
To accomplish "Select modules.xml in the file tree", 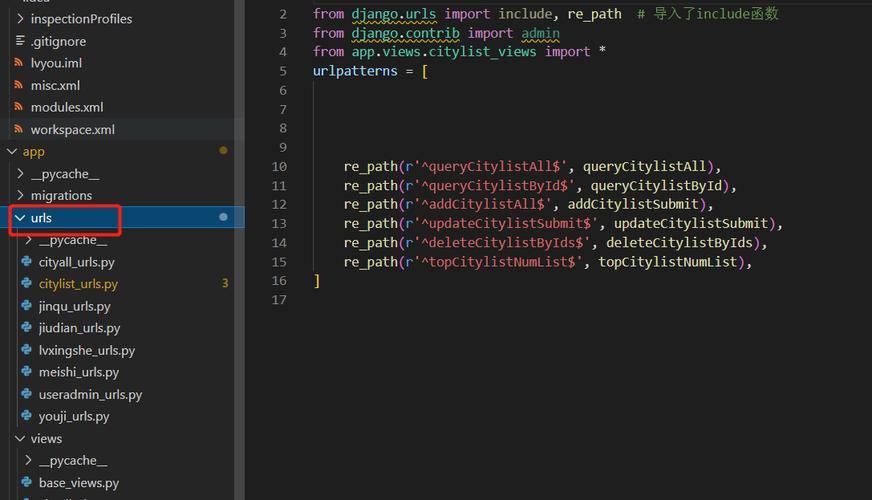I will (x=67, y=108).
